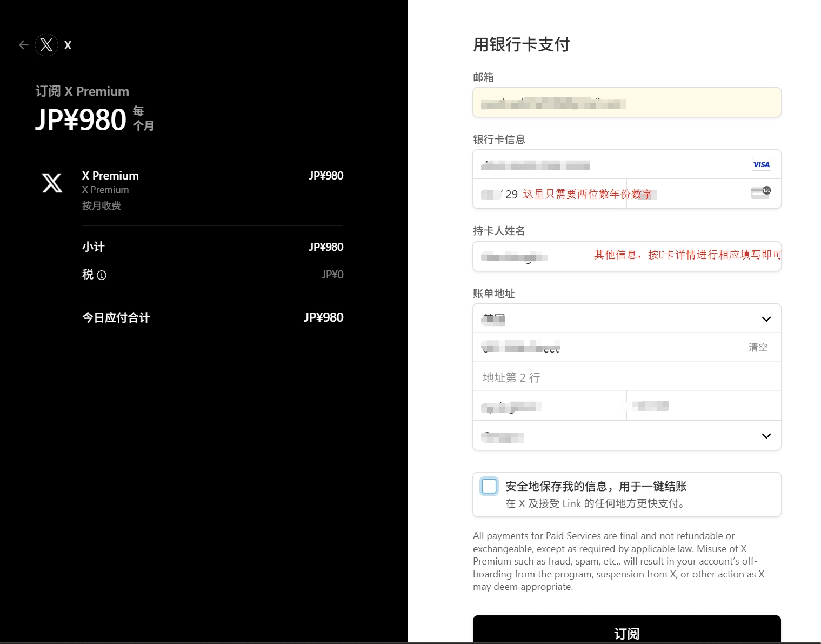This screenshot has width=821, height=644.
Task: Click the card CVC input field
Action: (704, 194)
